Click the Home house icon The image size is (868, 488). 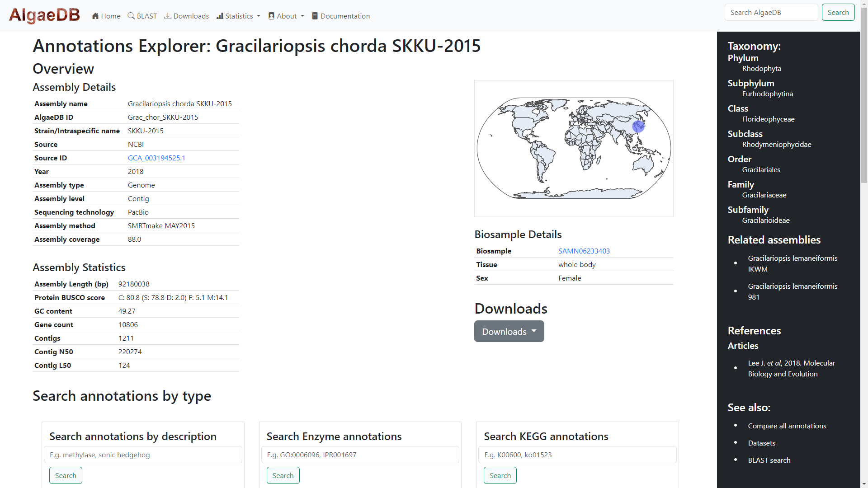click(95, 16)
